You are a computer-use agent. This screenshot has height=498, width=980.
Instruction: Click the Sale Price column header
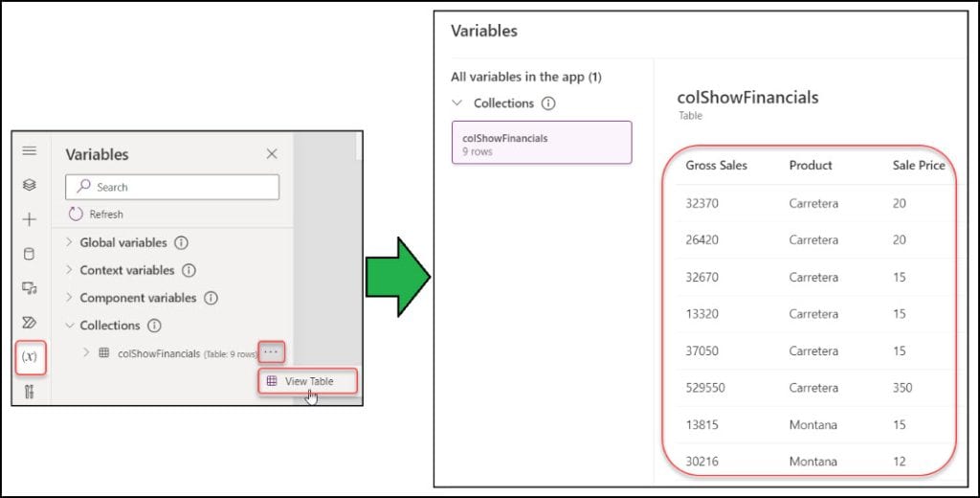click(919, 165)
